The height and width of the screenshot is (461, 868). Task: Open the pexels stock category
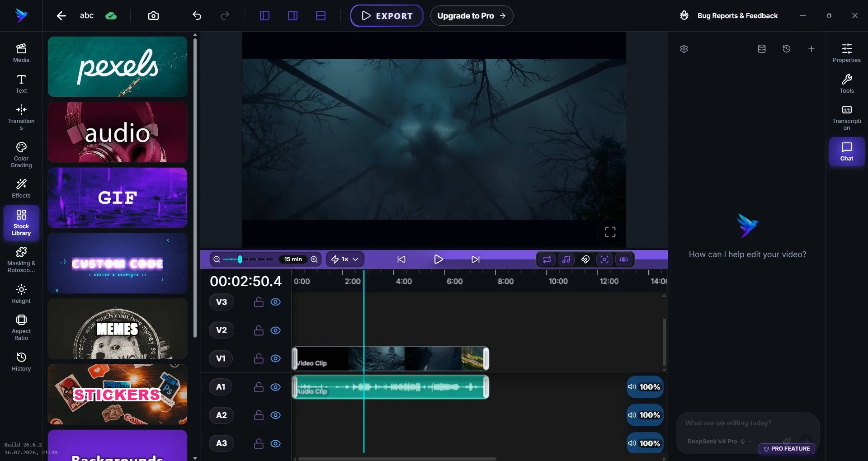118,66
